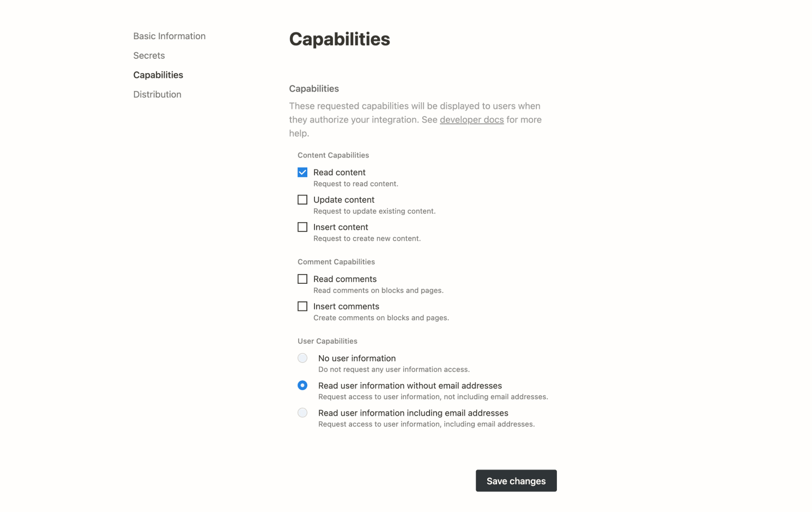Click the Save changes button

[x=516, y=480]
